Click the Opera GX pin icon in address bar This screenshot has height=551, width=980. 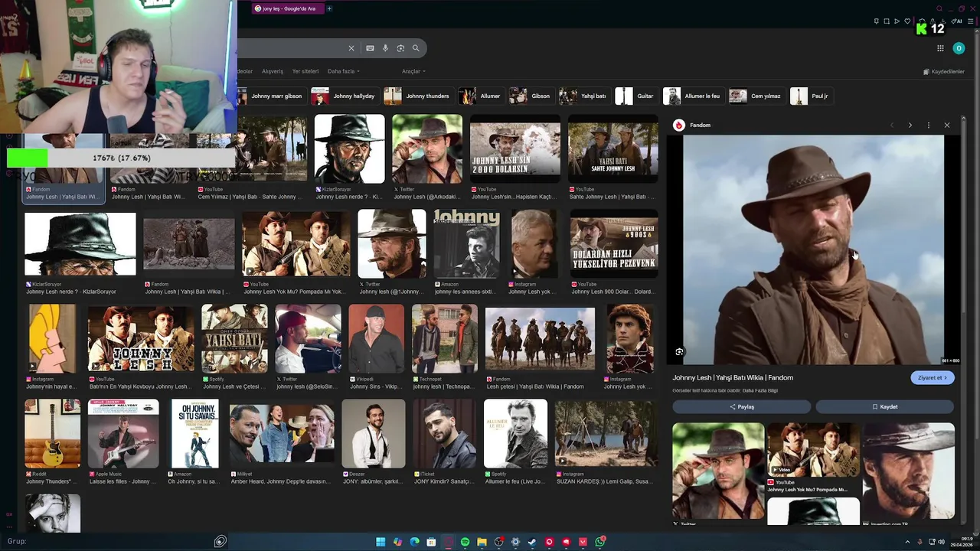point(876,21)
